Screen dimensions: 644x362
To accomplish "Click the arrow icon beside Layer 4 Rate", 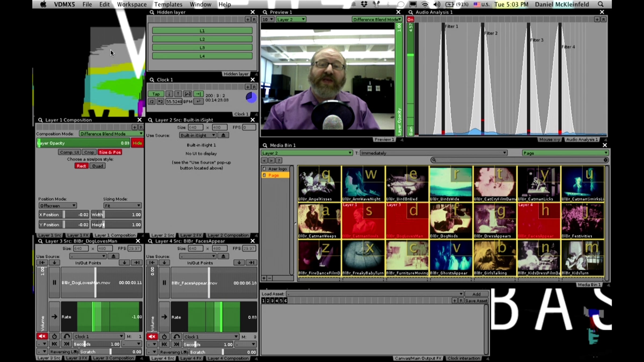I will point(164,317).
